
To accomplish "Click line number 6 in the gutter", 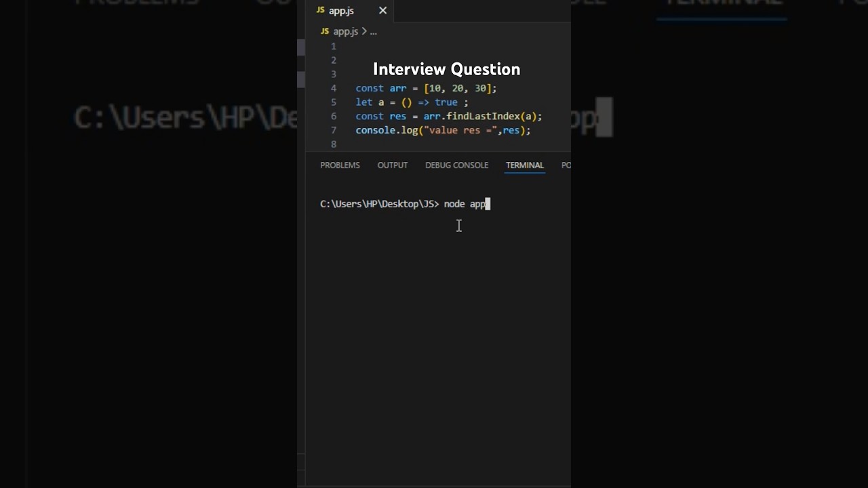I will tap(334, 116).
